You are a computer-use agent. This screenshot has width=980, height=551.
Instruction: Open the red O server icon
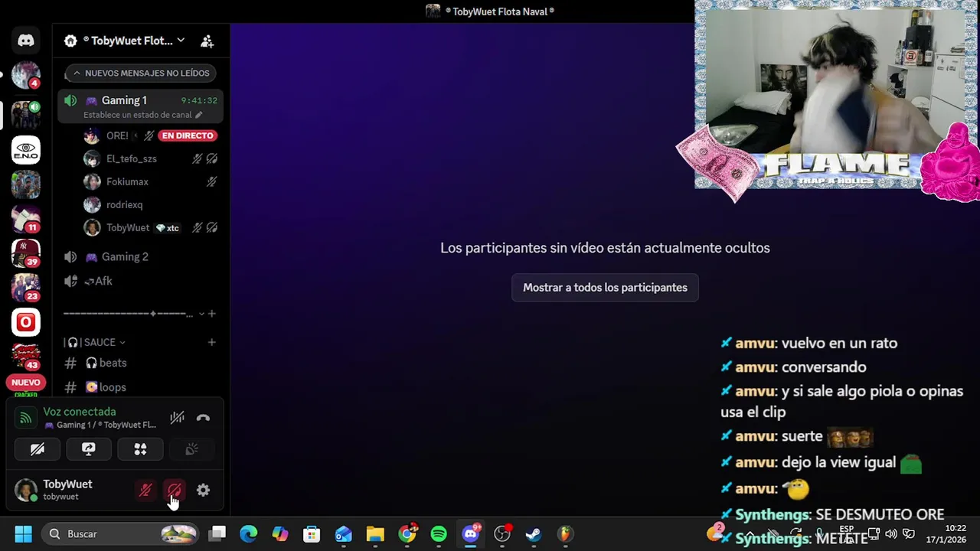(26, 322)
